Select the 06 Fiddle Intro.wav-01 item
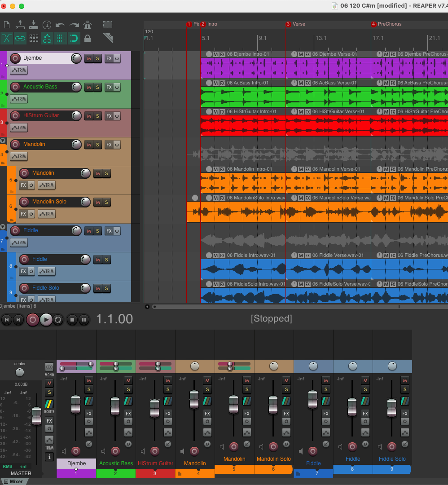Image resolution: width=448 pixels, height=485 pixels. [243, 269]
